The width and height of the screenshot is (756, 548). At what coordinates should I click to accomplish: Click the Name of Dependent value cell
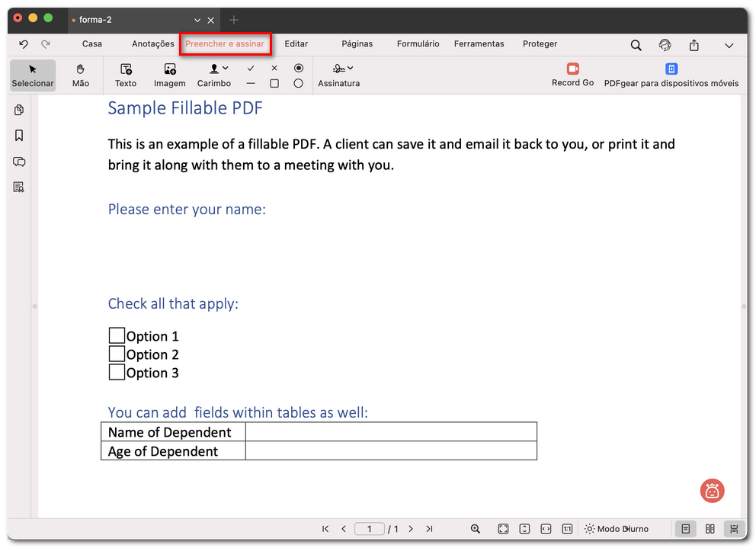(x=391, y=431)
